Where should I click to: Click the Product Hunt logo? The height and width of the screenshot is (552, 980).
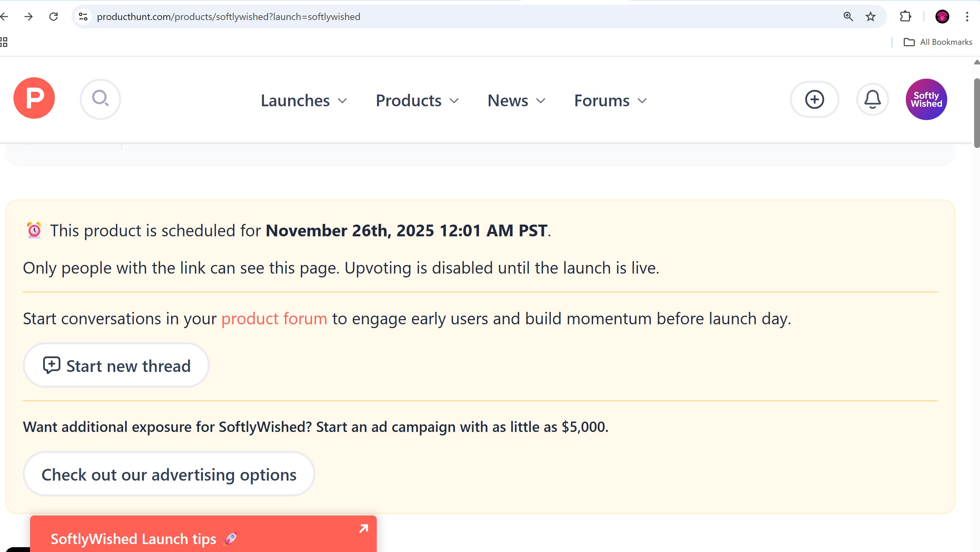coord(34,98)
